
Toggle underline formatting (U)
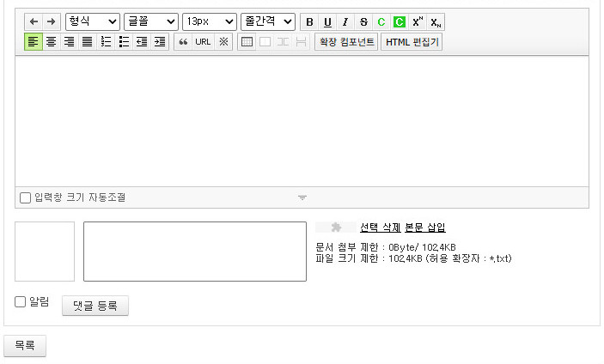[x=327, y=22]
